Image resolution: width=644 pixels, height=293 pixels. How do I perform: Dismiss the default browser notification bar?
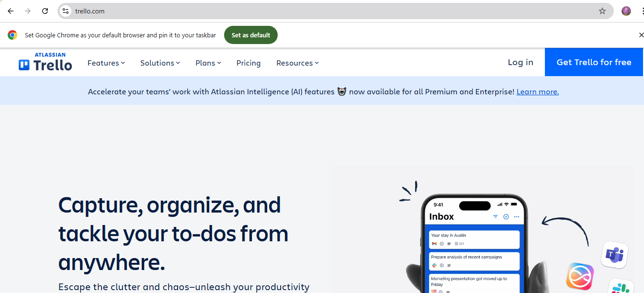pos(641,35)
